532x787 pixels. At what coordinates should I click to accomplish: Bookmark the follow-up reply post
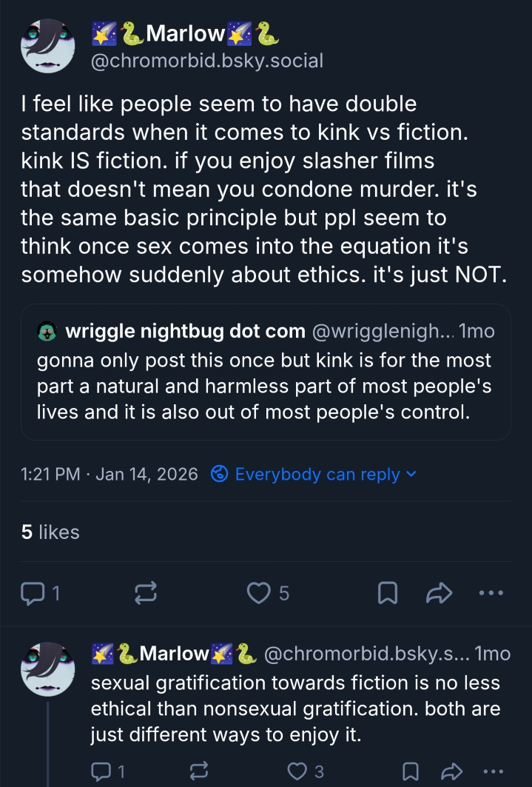coord(411,771)
